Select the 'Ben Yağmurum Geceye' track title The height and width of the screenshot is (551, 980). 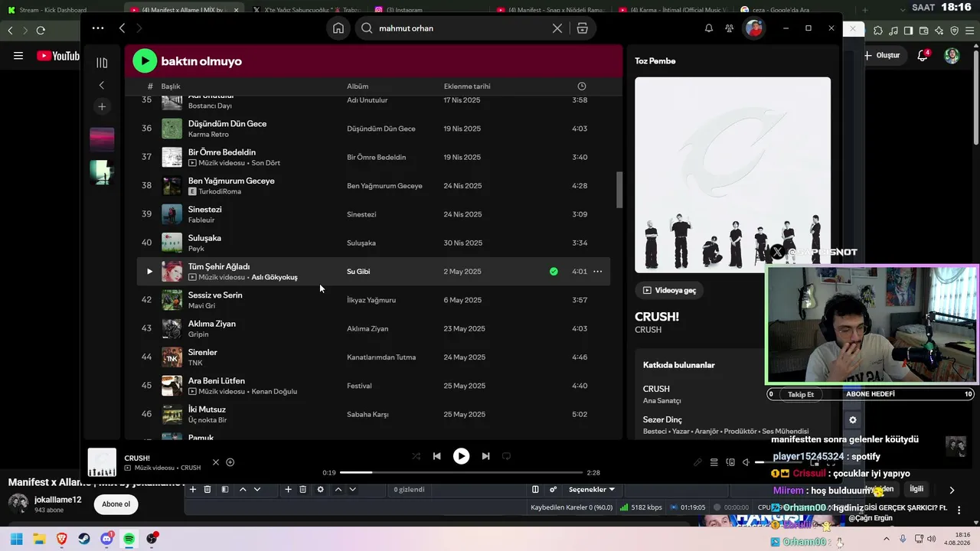[231, 181]
